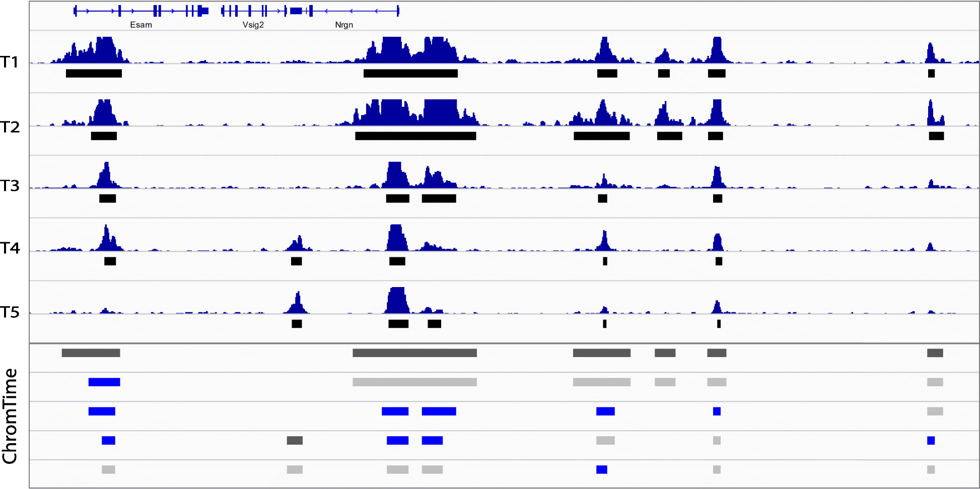
Task: Click the only blue bar in bottom ChromTime row
Action: coord(601,470)
